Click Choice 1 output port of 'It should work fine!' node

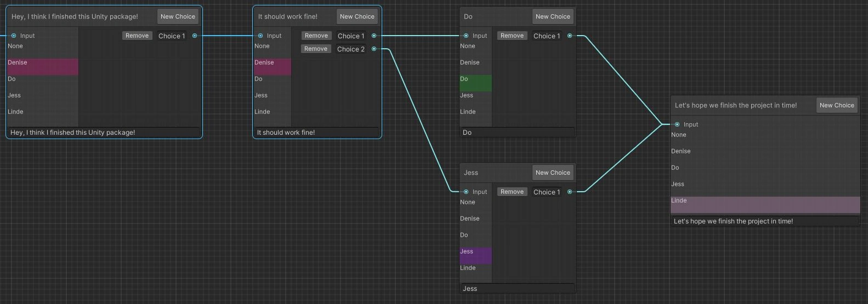pyautogui.click(x=374, y=36)
